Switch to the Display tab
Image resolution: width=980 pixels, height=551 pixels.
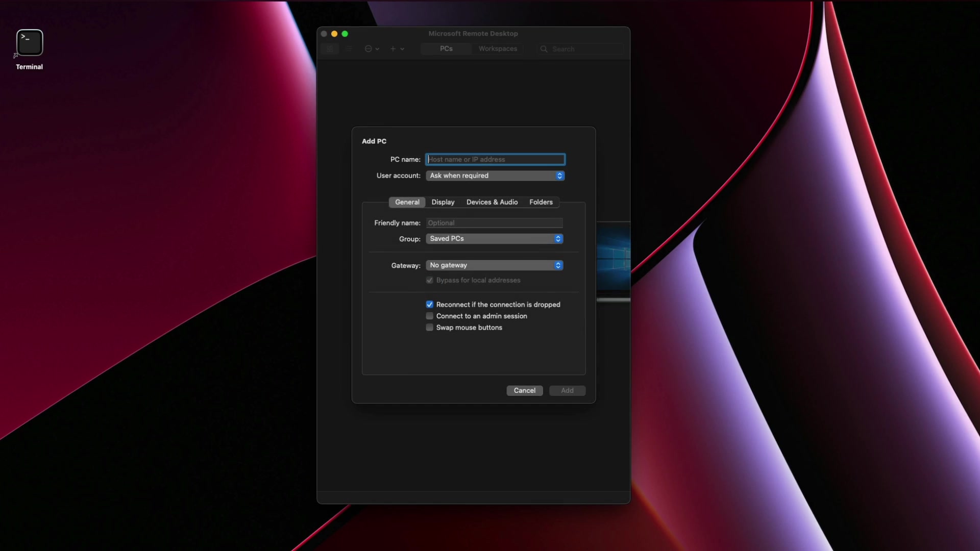[x=443, y=202]
